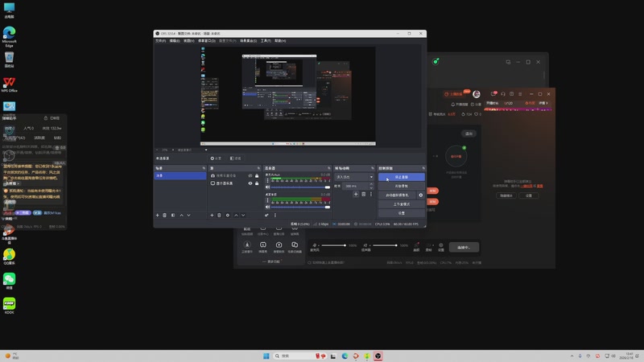Click user avatar in streaming assistant header
Screen dimensions: 644x362
(477, 94)
